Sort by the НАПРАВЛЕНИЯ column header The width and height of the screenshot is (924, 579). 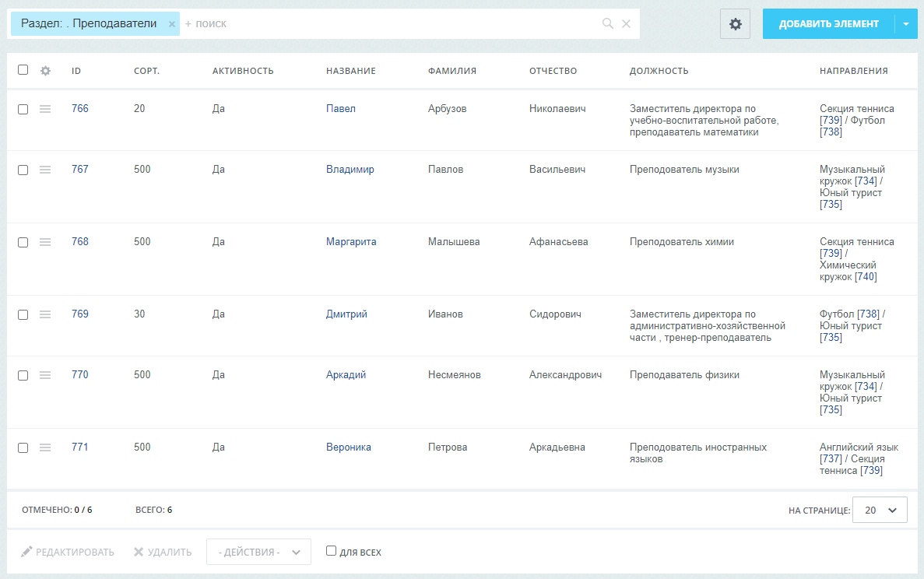point(853,71)
